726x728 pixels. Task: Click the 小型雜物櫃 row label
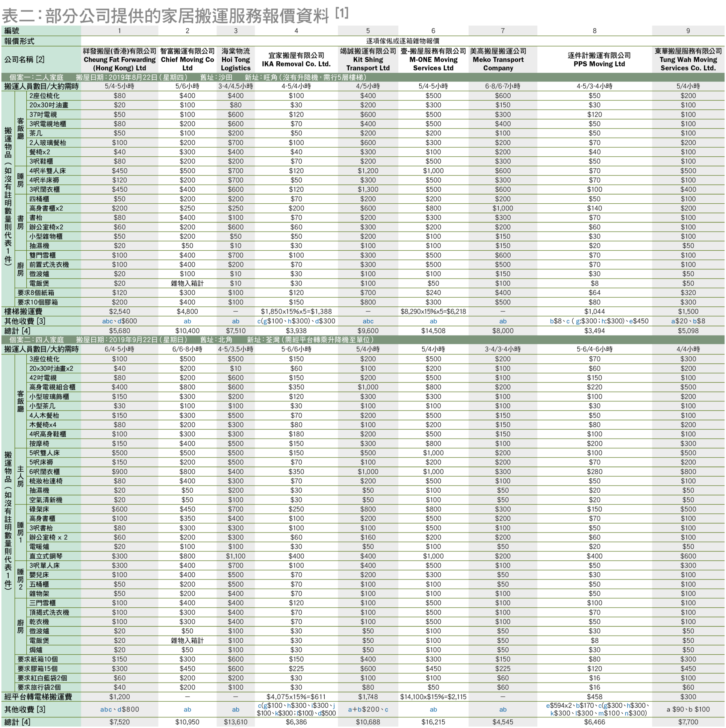point(46,236)
